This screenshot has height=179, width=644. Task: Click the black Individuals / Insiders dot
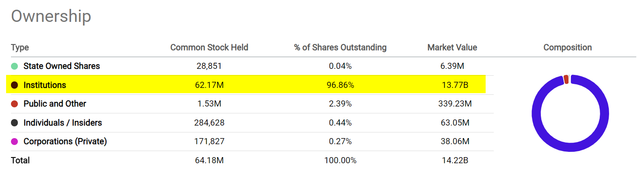click(15, 123)
